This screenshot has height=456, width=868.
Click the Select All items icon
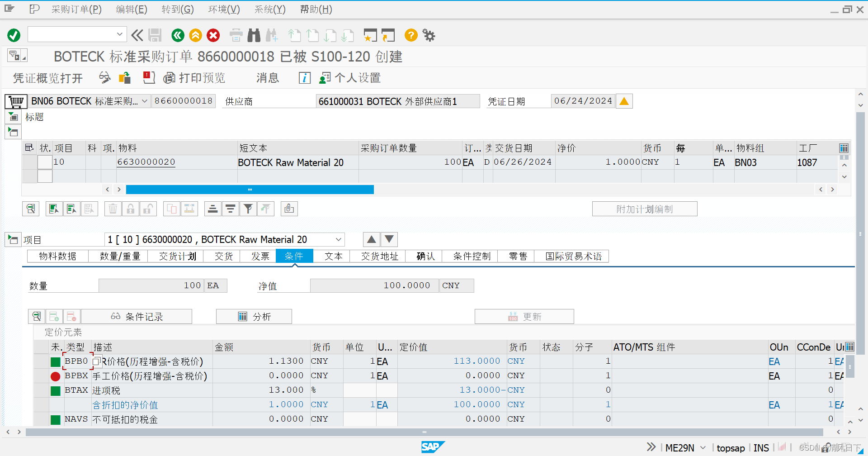pyautogui.click(x=54, y=209)
